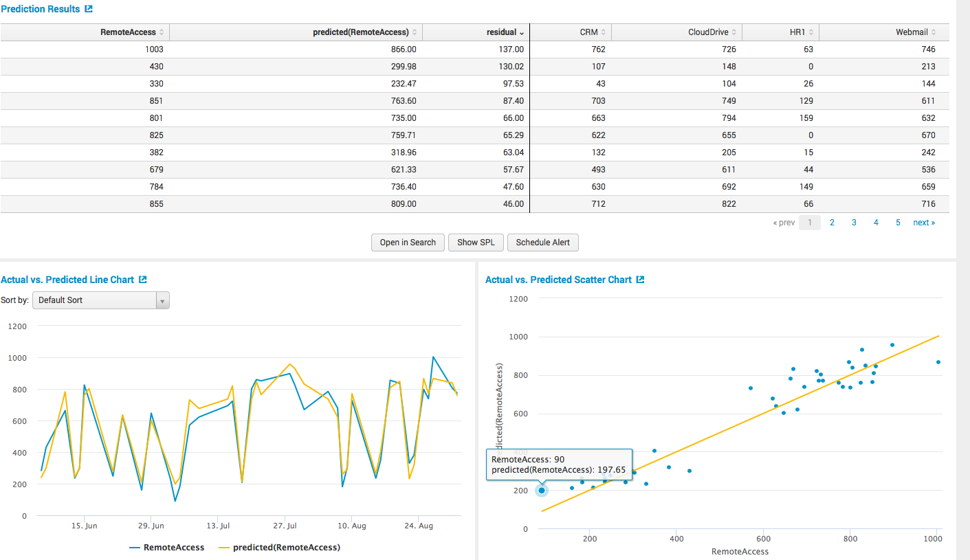Select residual value 130.02
Viewport: 970px width, 560px height.
click(511, 67)
